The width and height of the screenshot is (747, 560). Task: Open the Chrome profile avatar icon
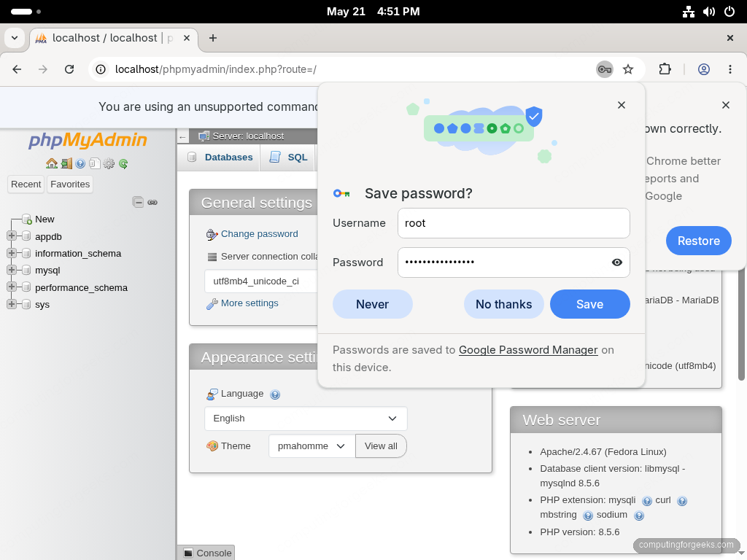[704, 69]
